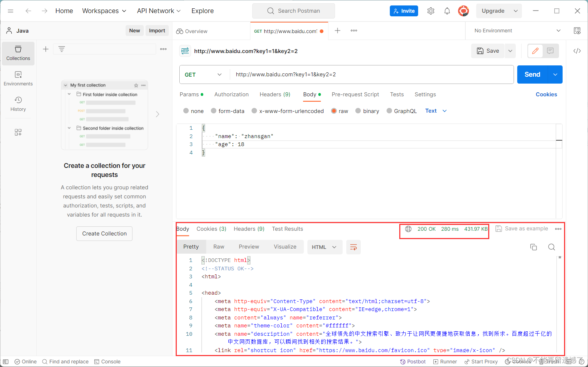Open the request Headers (9) tab
Viewport: 588px width, 367px height.
click(x=275, y=94)
